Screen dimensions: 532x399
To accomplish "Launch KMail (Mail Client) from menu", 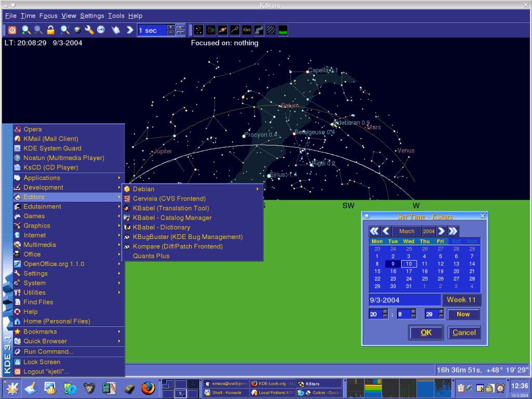I will [69, 139].
